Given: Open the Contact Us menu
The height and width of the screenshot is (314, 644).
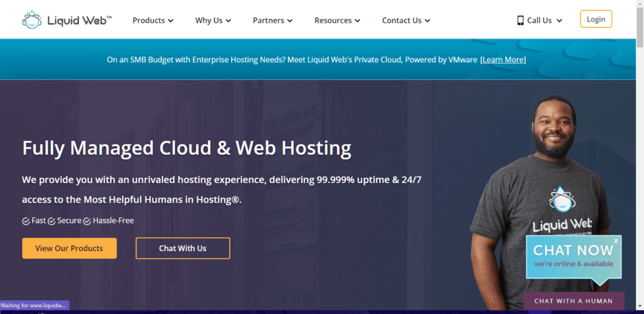Looking at the screenshot, I should click(x=406, y=20).
